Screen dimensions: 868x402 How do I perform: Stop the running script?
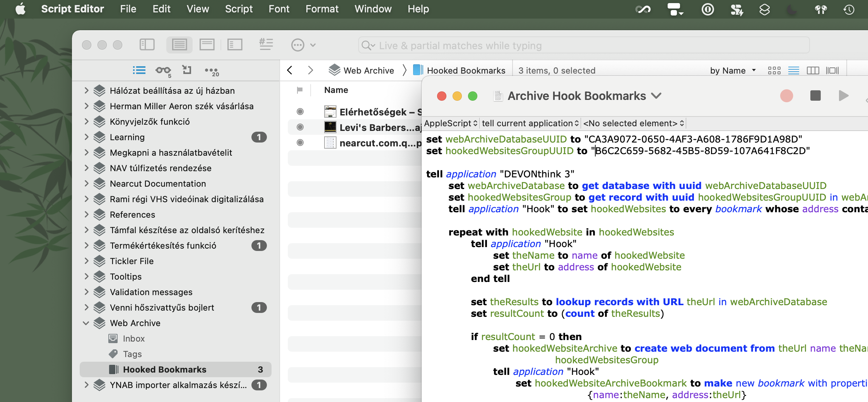[815, 96]
